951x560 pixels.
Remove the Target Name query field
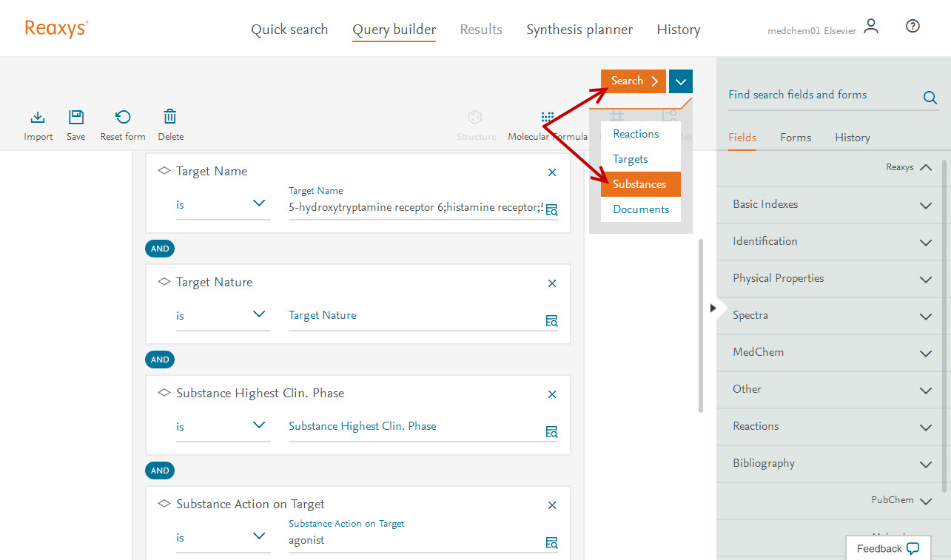(x=551, y=172)
